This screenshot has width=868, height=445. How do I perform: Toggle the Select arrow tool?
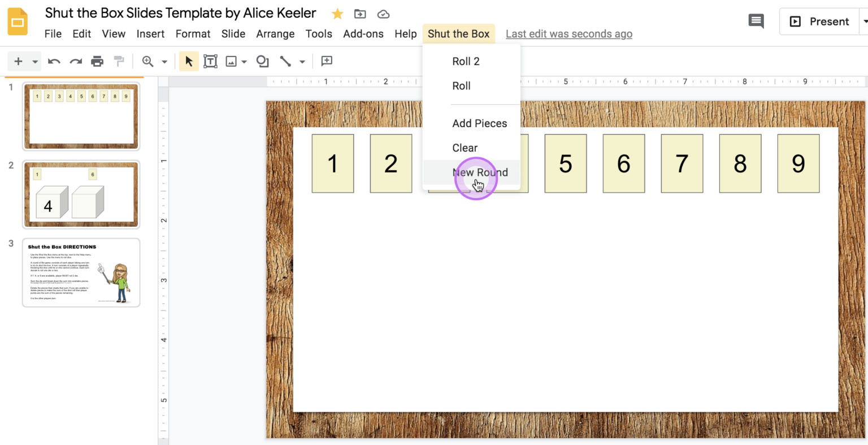click(x=189, y=61)
